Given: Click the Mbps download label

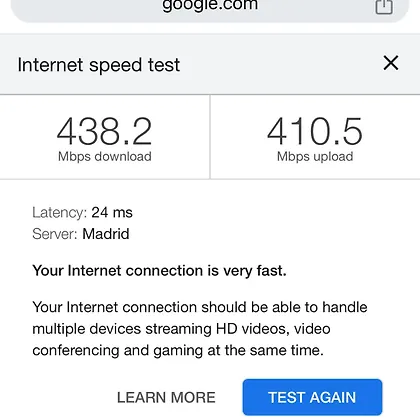Looking at the screenshot, I should click(x=105, y=156).
